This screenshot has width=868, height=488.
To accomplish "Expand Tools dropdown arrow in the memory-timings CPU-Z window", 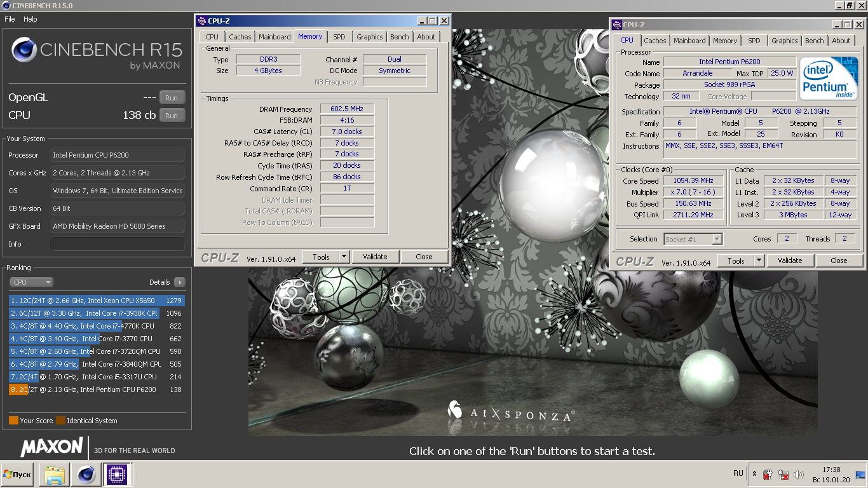I will tap(344, 257).
